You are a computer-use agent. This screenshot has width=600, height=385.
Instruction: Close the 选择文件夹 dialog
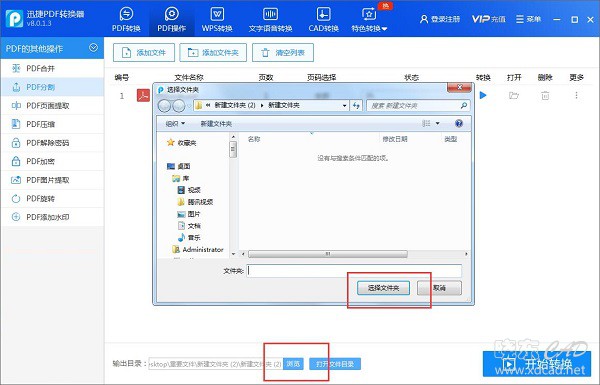point(460,88)
